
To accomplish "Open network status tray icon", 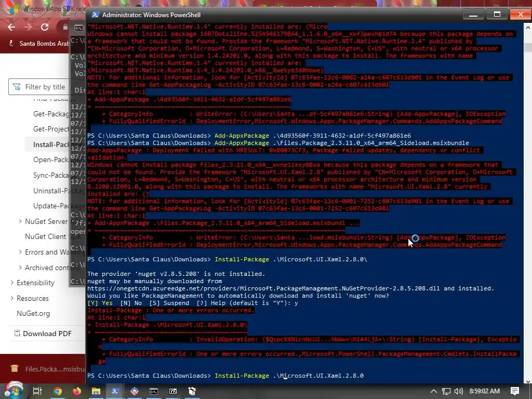I will (x=446, y=391).
